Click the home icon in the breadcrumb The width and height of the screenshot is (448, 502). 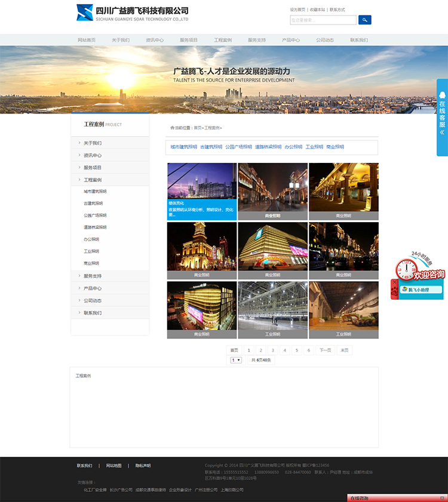pyautogui.click(x=172, y=128)
